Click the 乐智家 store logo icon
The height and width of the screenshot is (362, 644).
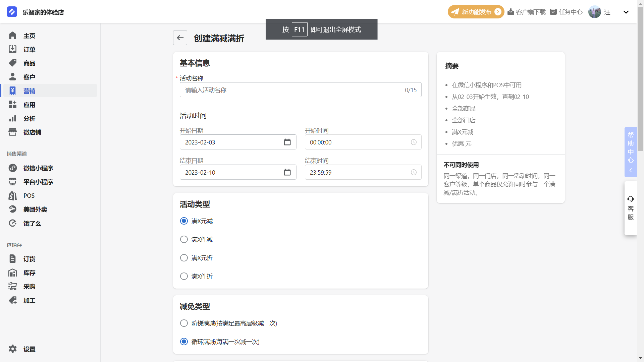coord(12,12)
